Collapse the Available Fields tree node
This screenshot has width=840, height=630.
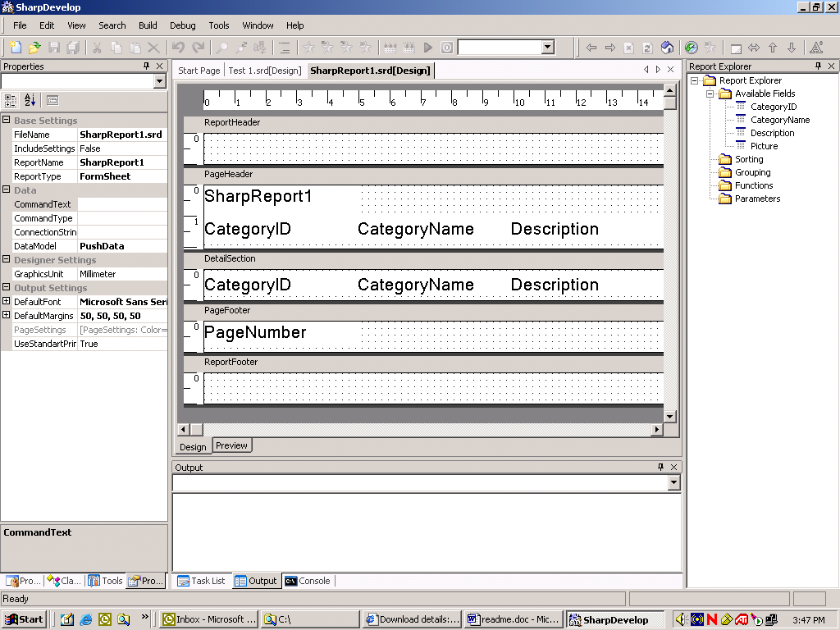(710, 94)
